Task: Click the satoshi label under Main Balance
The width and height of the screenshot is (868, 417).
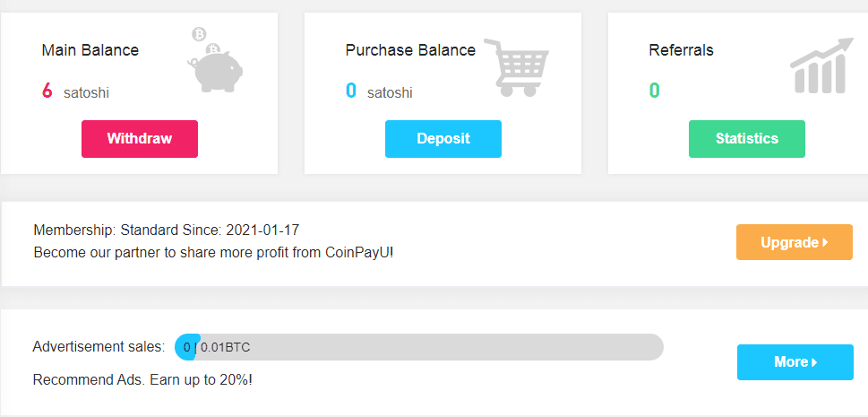Action: 86,92
